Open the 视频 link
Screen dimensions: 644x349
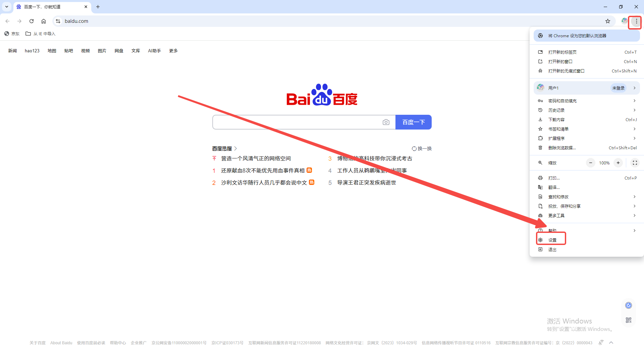click(x=86, y=51)
